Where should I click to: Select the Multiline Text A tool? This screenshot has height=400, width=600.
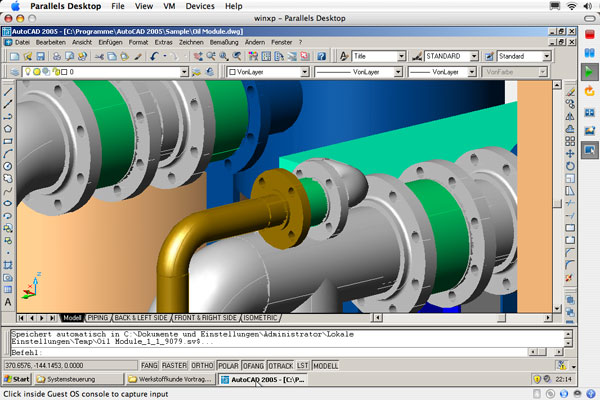(8, 302)
